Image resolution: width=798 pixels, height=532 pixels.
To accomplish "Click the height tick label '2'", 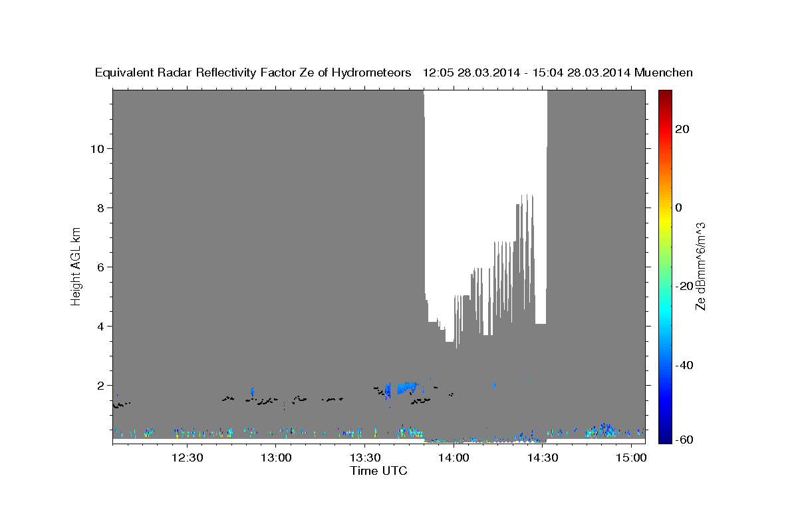I will [x=100, y=385].
